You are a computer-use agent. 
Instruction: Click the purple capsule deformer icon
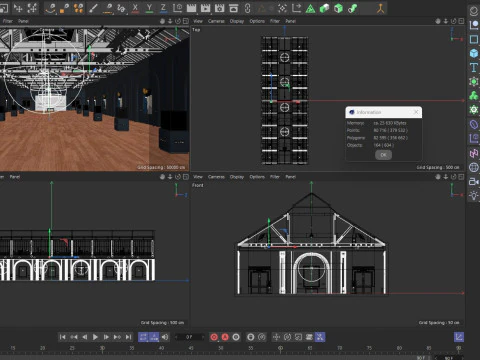474,124
